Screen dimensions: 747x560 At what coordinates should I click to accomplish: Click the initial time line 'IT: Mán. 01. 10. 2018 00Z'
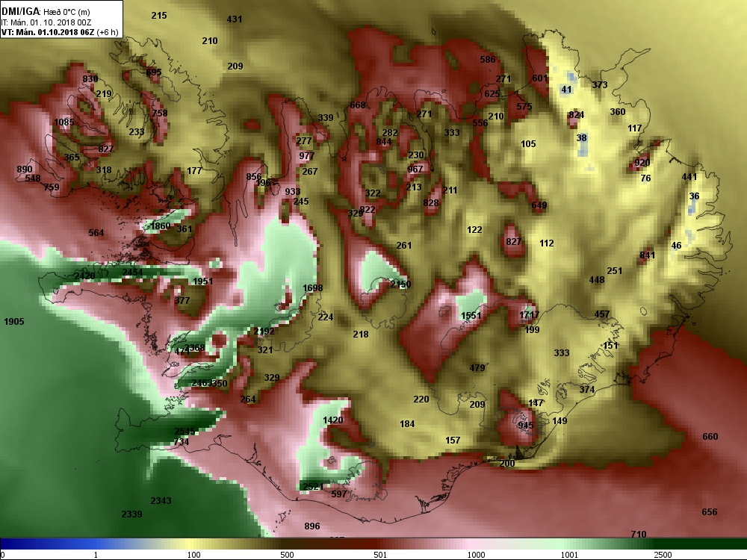[46, 22]
